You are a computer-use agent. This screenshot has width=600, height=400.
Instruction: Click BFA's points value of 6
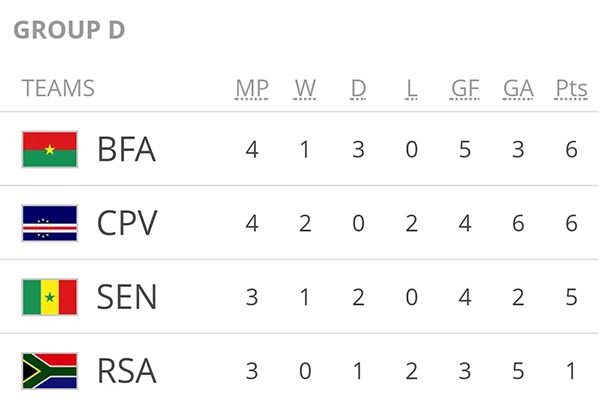coord(571,150)
